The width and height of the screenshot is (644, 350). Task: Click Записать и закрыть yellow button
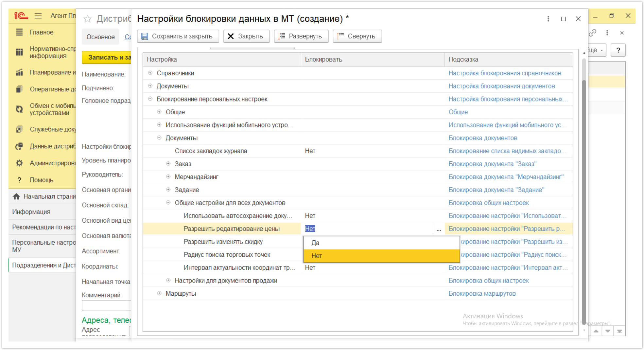click(x=107, y=57)
